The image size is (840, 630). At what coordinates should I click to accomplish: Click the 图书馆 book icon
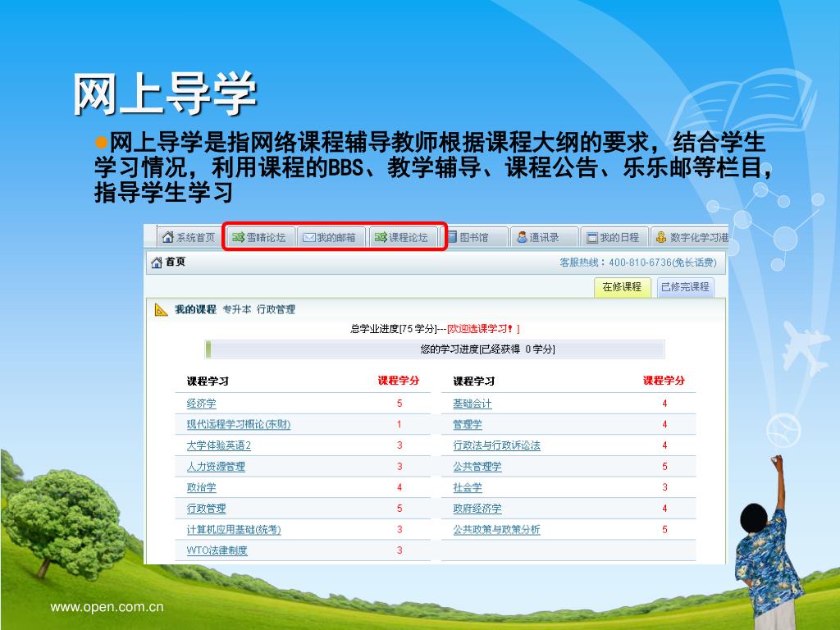click(452, 237)
